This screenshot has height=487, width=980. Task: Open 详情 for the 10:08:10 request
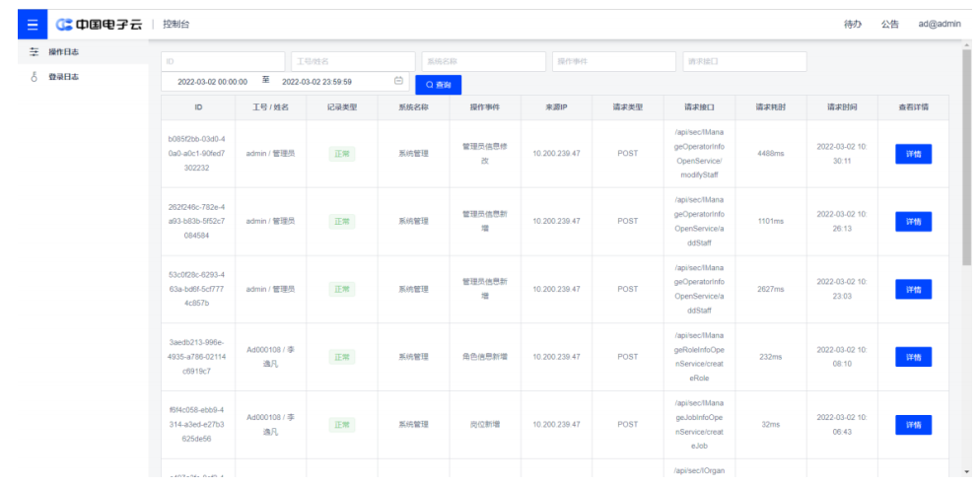pos(913,357)
